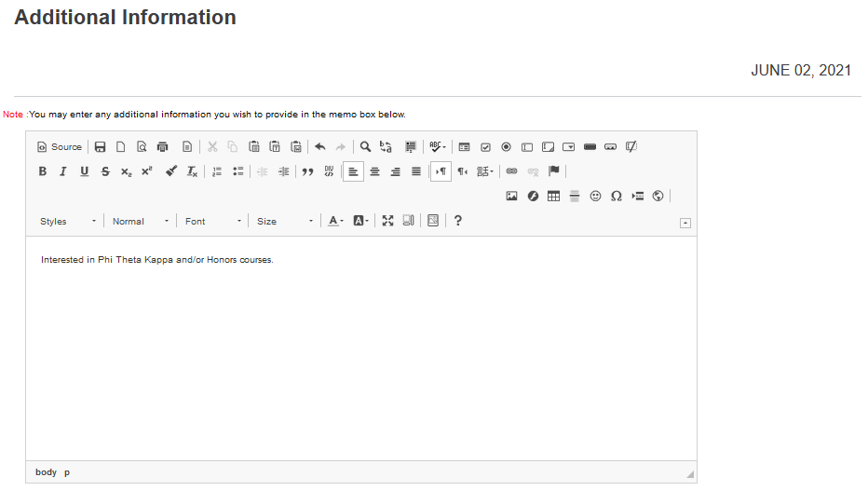Open the Background Color picker
This screenshot has width=868, height=491.
point(361,221)
